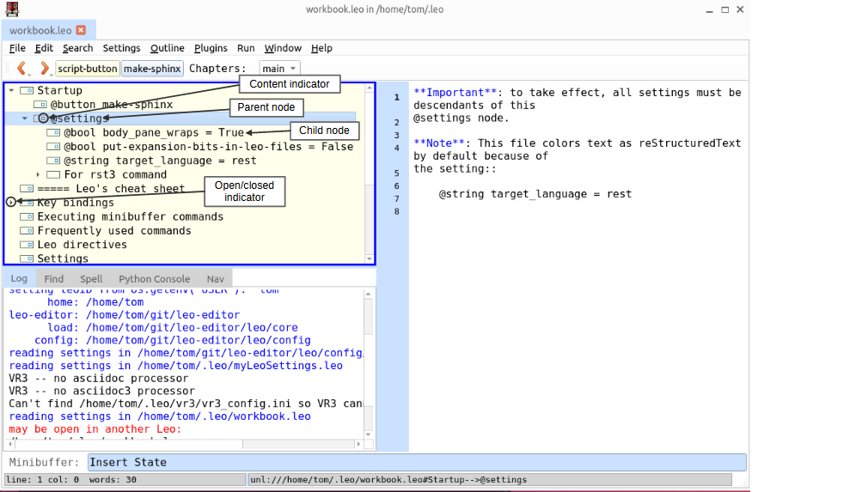Select the Startup node headline

click(60, 91)
